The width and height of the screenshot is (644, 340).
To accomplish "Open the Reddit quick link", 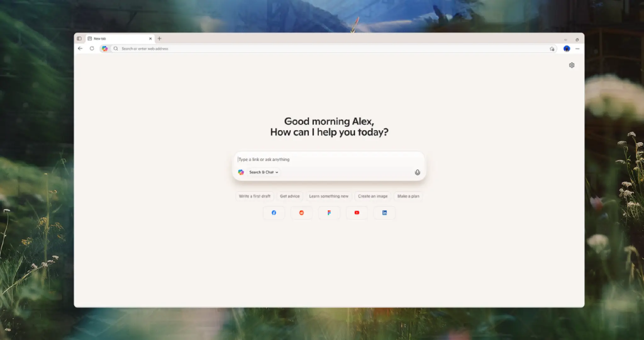I will (x=301, y=213).
